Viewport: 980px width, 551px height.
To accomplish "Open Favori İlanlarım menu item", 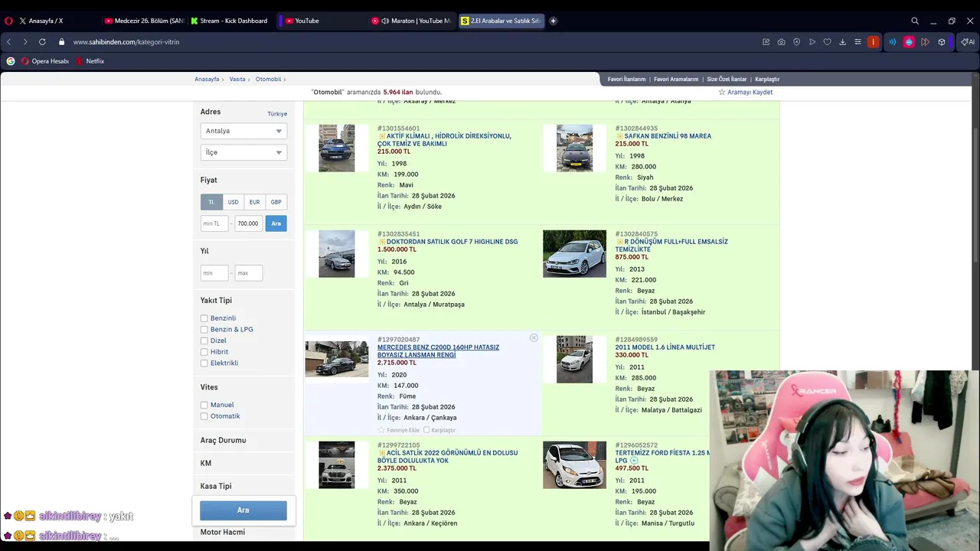I will 626,79.
